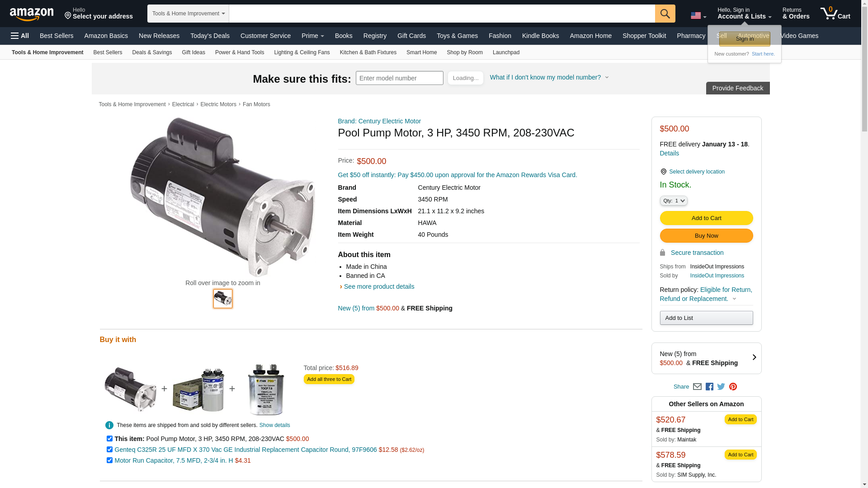868x488 pixels.
Task: Uncheck the Genteq capacitor checkbox
Action: (x=109, y=450)
